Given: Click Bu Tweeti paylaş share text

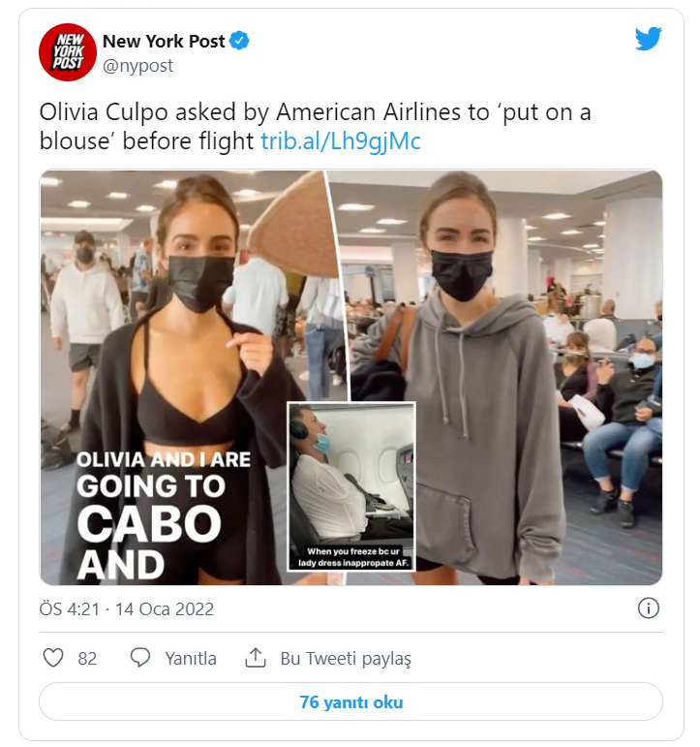Looking at the screenshot, I should coord(346,659).
